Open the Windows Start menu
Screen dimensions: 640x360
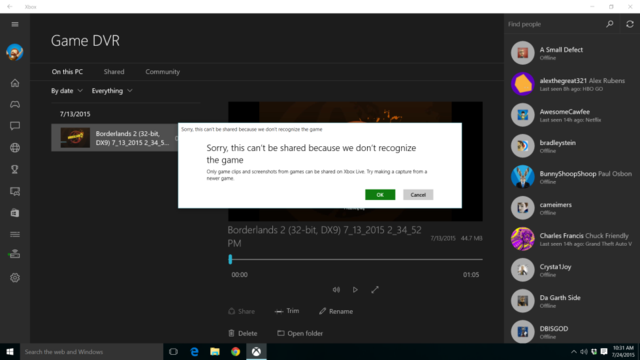[10, 351]
